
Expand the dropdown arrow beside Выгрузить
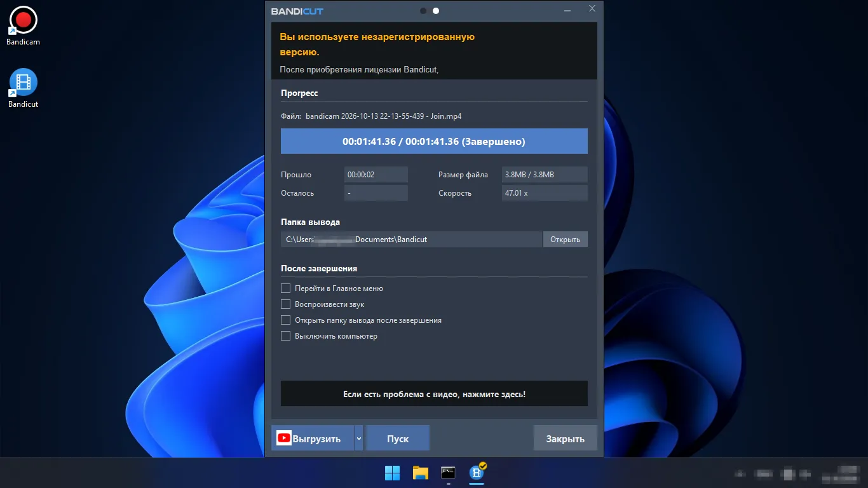click(x=358, y=438)
